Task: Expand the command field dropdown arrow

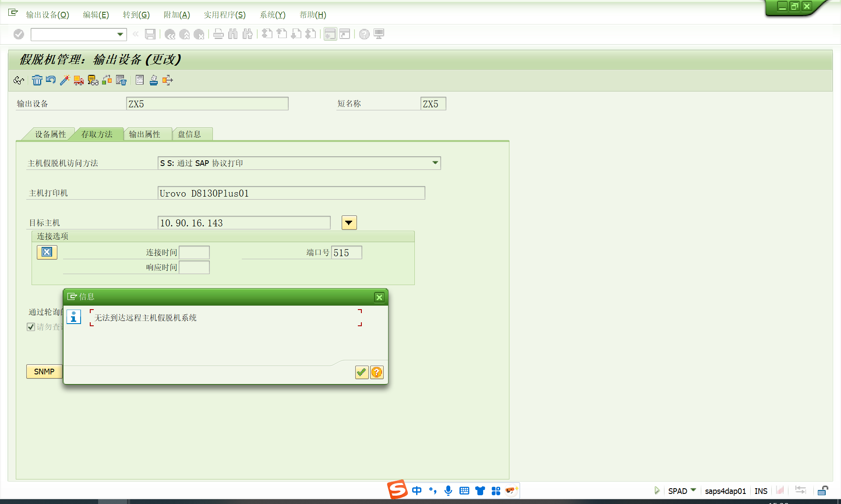Action: (120, 34)
